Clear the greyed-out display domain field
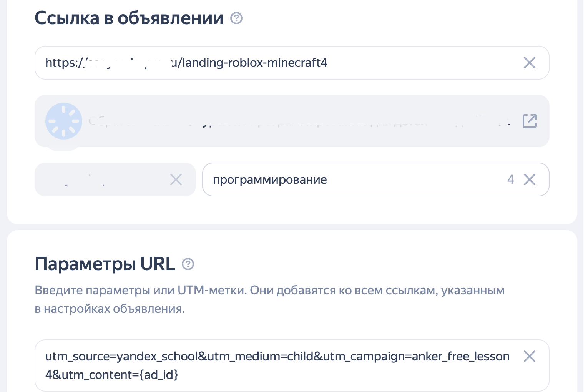The image size is (588, 392). (176, 179)
